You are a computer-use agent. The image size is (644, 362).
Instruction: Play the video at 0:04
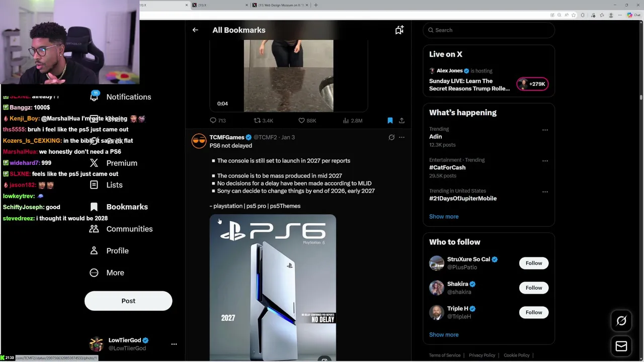click(x=288, y=75)
